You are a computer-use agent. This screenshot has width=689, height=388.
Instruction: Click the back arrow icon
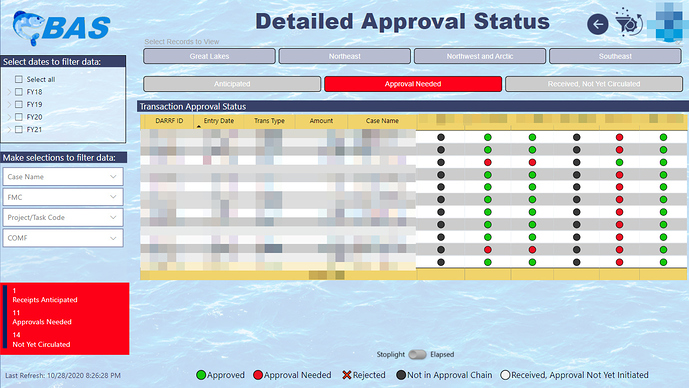[598, 24]
